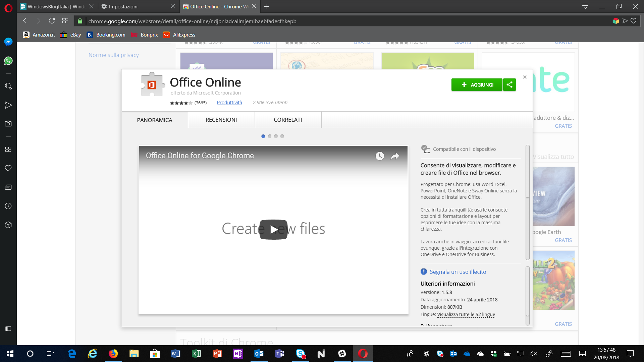Open extensions cube in sidebar
Screen dimensions: 644x362
click(x=8, y=225)
